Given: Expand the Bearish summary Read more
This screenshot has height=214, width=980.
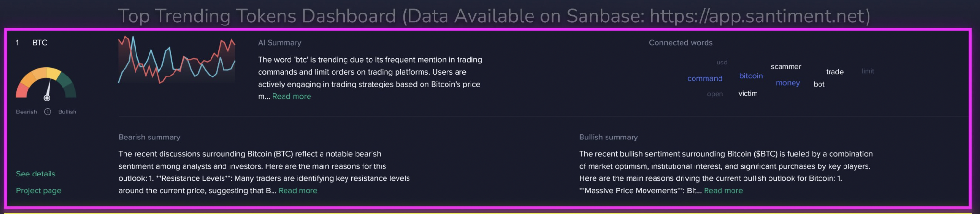Looking at the screenshot, I should pos(298,190).
